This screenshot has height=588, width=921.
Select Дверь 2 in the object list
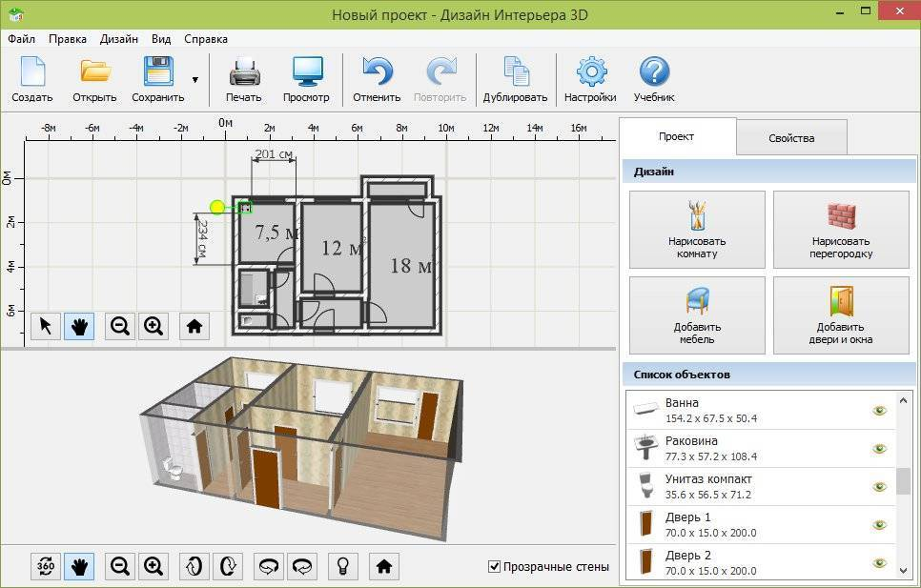tap(761, 562)
